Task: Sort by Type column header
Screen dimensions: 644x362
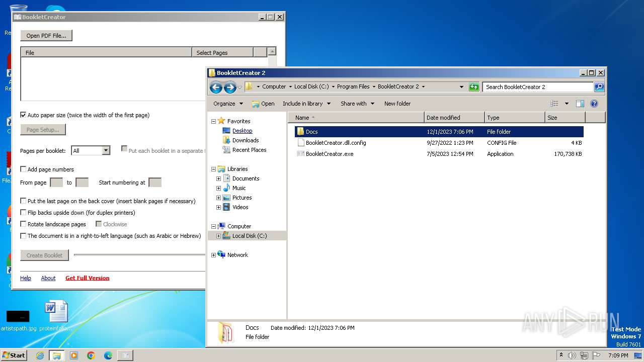Action: pos(515,118)
